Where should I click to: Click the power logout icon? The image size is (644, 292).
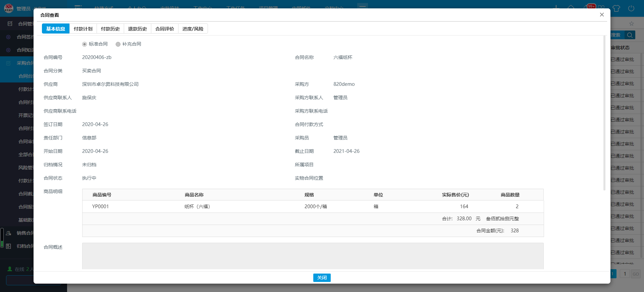pos(631,8)
